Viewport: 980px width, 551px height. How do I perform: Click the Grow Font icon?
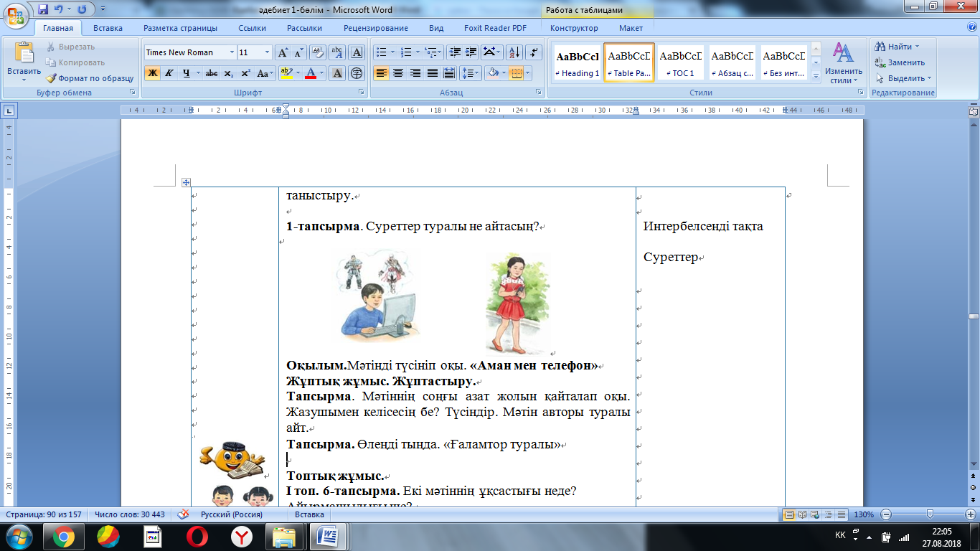tap(283, 52)
